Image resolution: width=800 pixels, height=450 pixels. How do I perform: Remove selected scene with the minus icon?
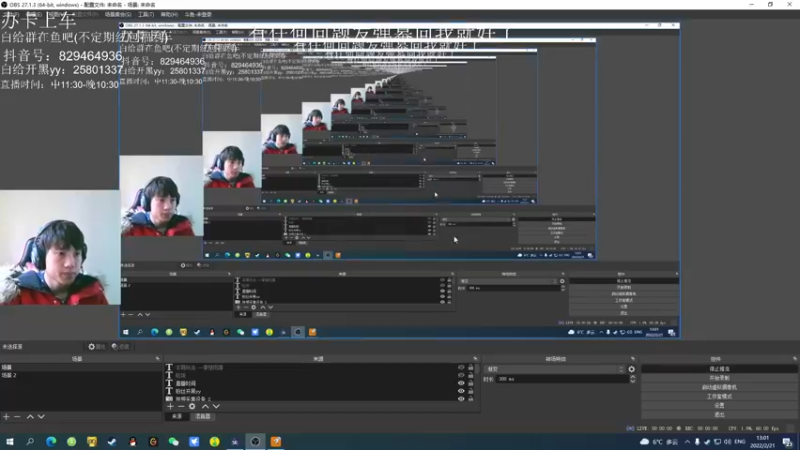(17, 417)
